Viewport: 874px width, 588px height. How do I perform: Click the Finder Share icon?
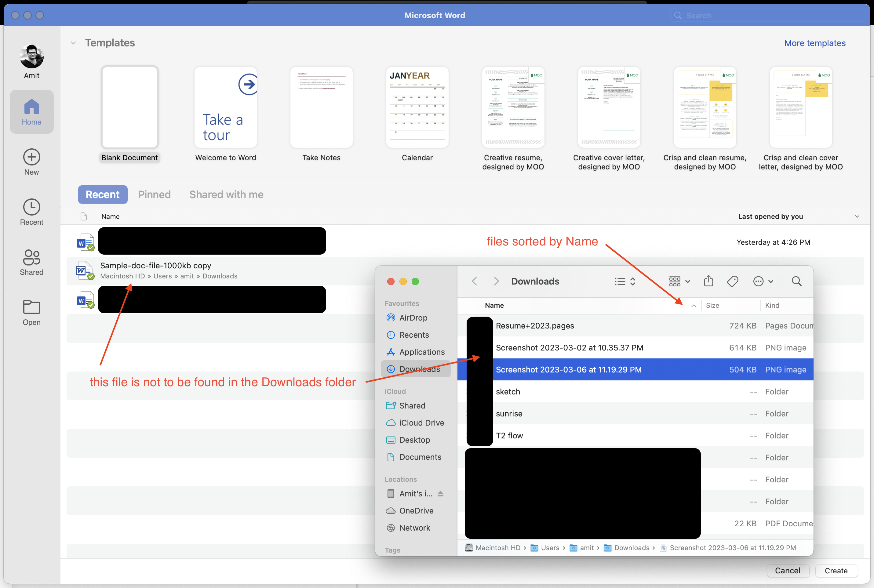point(708,281)
